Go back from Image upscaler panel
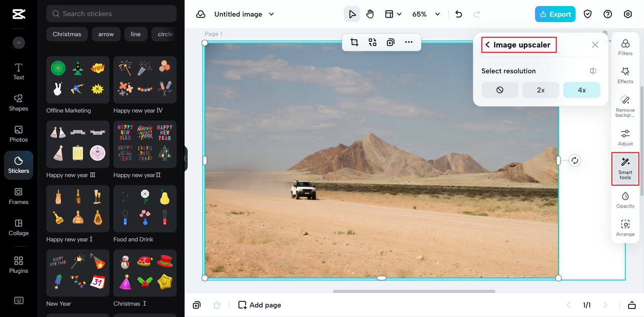Viewport: 644px width, 317px height. point(487,45)
